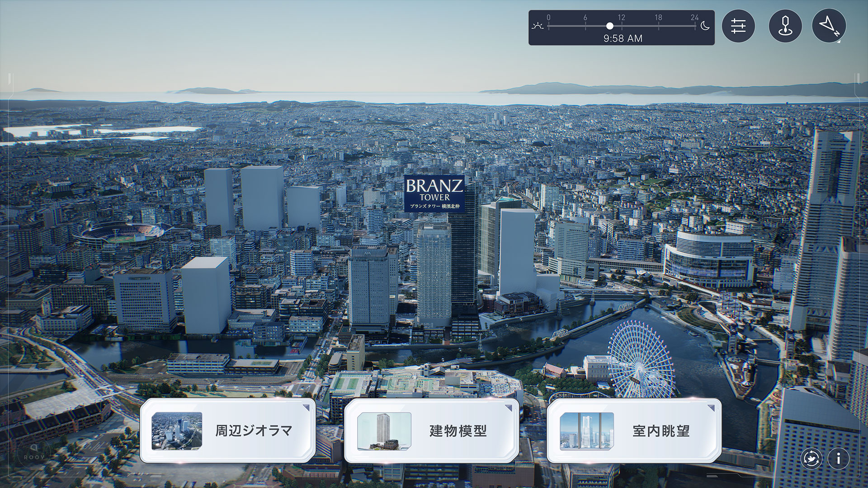
Task: Switch to the 建物模型 view
Action: point(432,431)
